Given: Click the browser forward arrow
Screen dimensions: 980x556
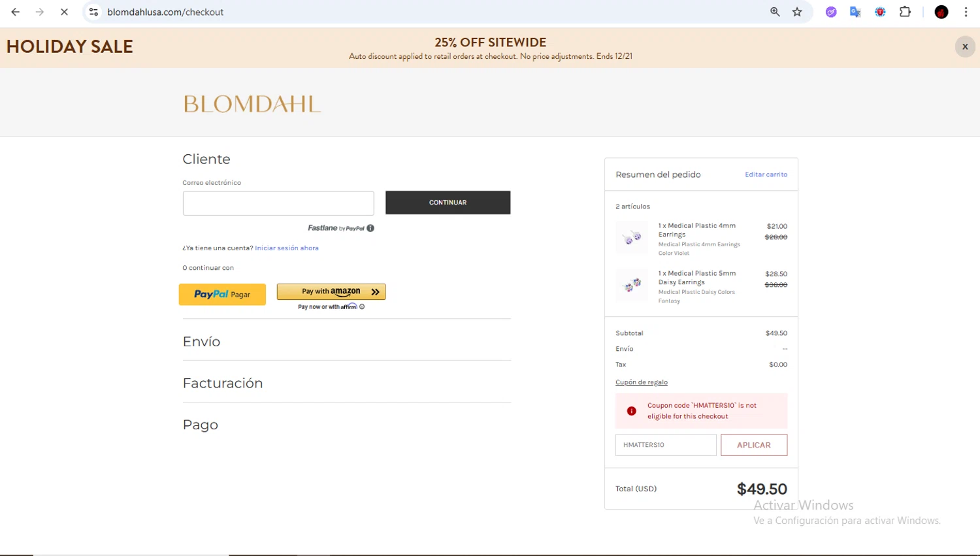Looking at the screenshot, I should [x=40, y=12].
